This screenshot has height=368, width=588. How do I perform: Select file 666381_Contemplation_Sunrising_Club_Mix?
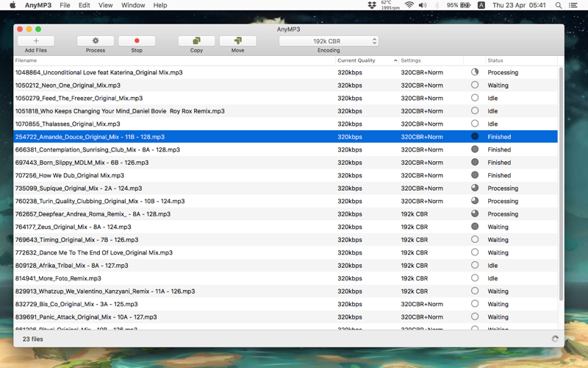(x=98, y=149)
